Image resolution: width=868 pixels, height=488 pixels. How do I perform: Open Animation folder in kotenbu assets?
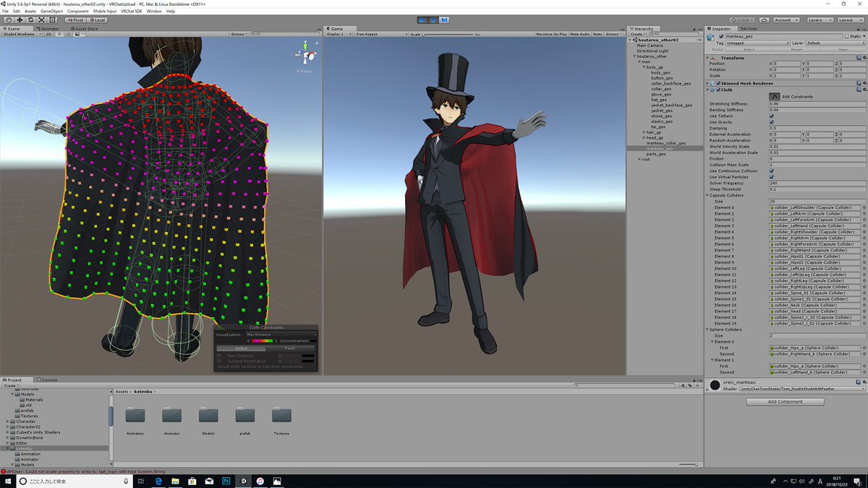pos(135,415)
